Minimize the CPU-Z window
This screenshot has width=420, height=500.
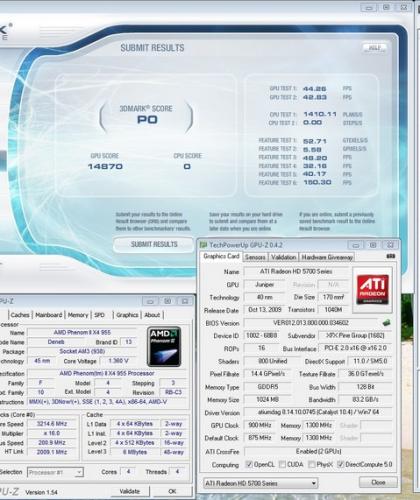(x=150, y=301)
